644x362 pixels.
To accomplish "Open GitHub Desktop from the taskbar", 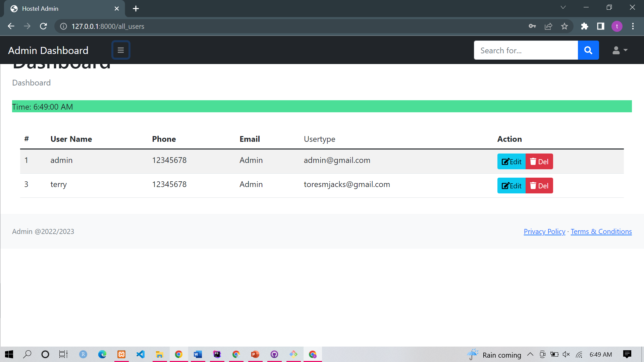I will click(274, 354).
